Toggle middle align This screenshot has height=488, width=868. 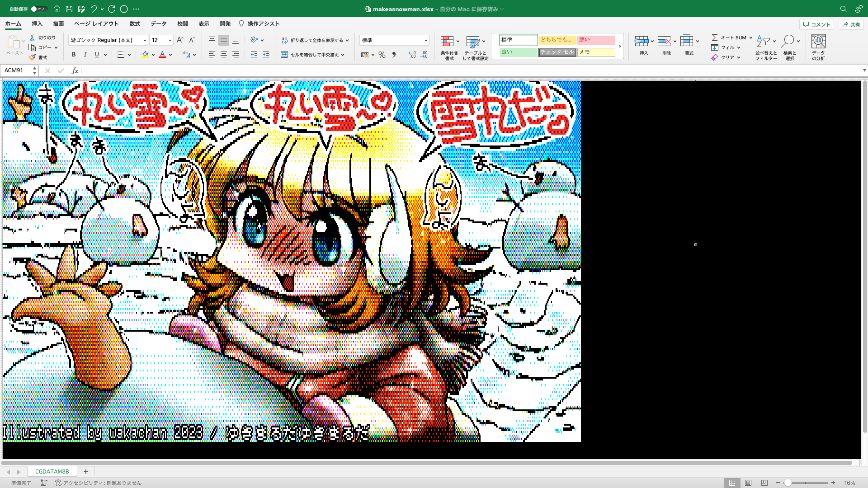coord(223,40)
